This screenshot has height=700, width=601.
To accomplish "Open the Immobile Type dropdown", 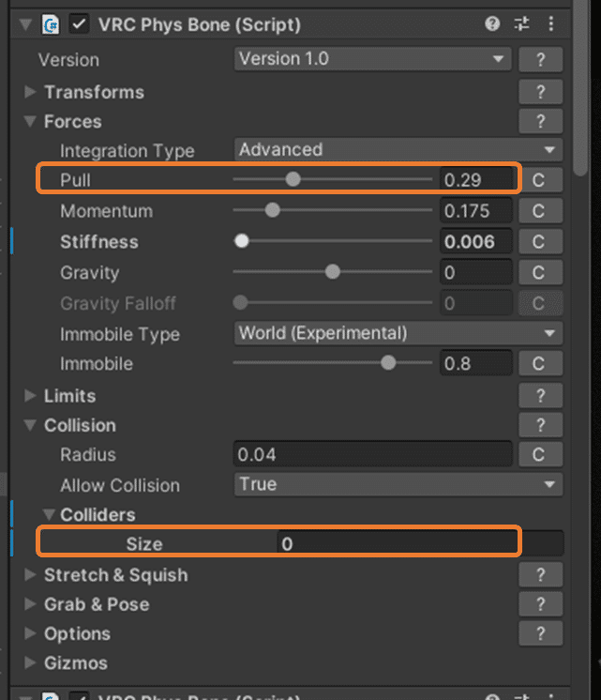I will tap(398, 333).
